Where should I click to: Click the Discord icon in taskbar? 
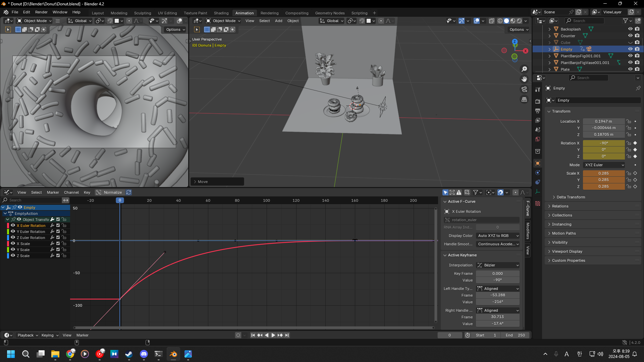tap(144, 354)
